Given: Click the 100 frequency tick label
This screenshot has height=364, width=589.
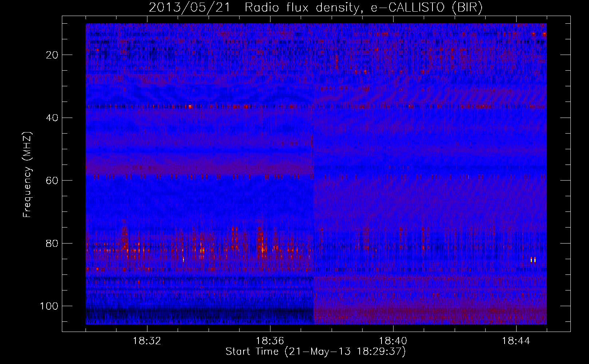Looking at the screenshot, I should [x=50, y=306].
